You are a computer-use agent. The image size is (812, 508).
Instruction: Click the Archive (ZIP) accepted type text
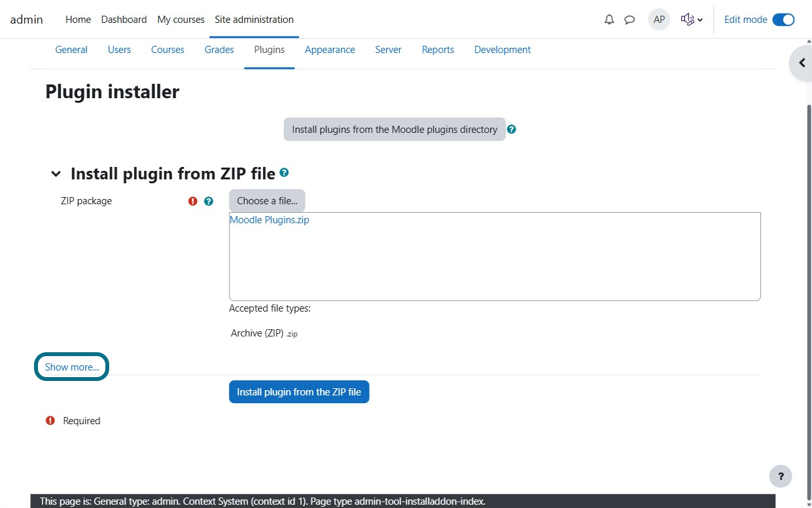click(x=264, y=333)
